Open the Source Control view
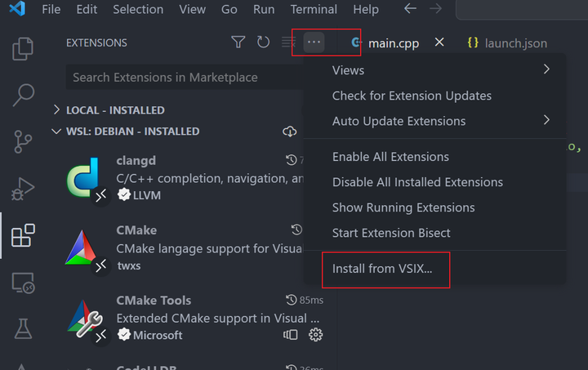Screen dimensions: 588x370 coord(23,141)
